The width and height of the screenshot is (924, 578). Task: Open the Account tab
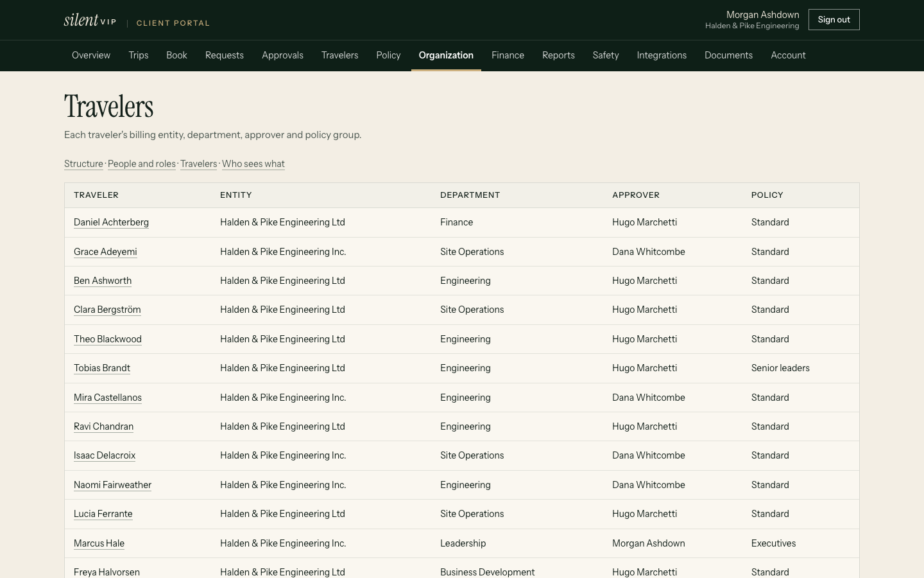[x=788, y=55]
